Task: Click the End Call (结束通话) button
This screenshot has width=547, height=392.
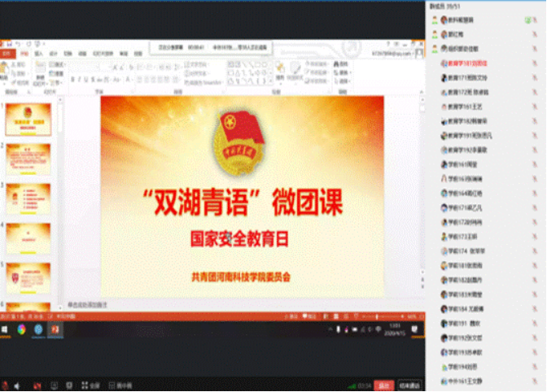Action: (x=409, y=385)
